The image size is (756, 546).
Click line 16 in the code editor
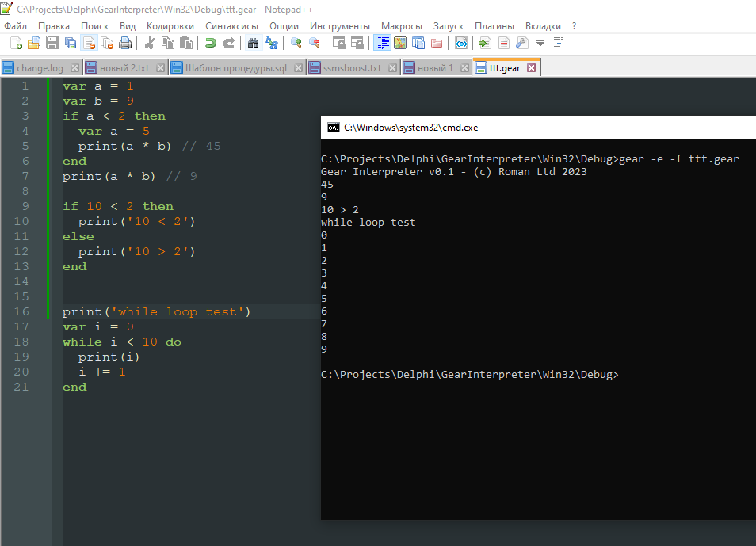[x=158, y=312]
